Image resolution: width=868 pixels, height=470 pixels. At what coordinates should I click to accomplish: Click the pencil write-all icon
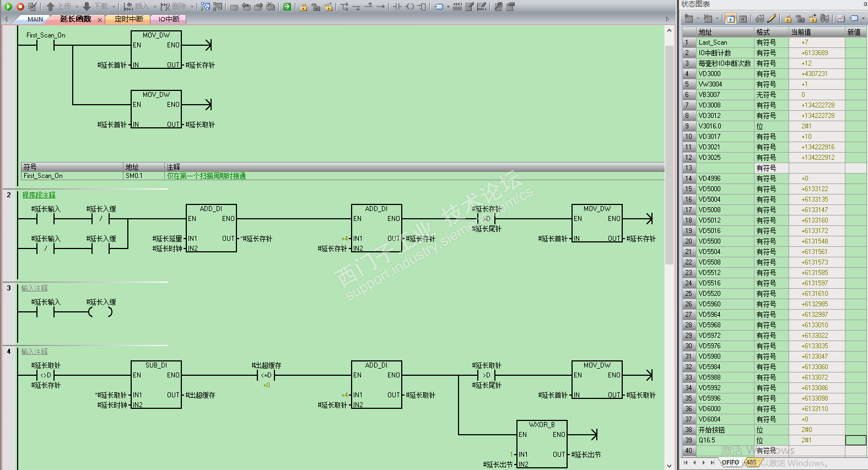(x=772, y=19)
